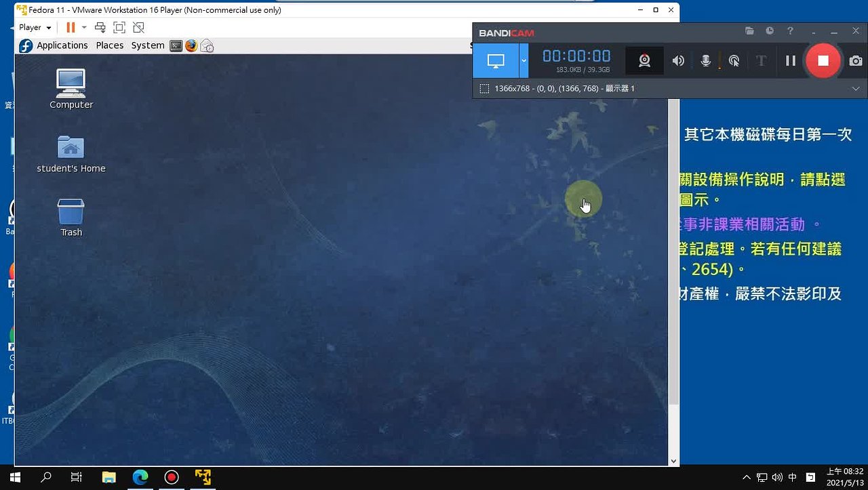Toggle Bandicam microphone recording
The width and height of the screenshot is (868, 490).
click(706, 61)
